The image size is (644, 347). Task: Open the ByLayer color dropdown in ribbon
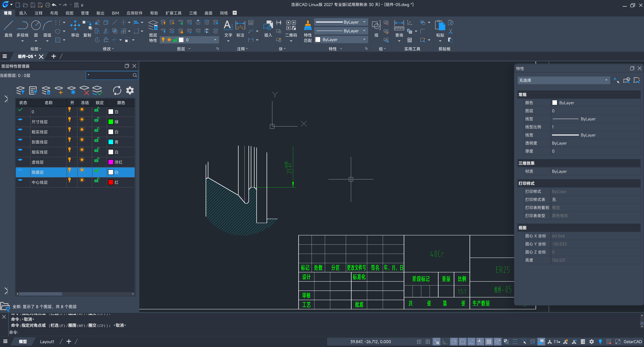tap(341, 40)
